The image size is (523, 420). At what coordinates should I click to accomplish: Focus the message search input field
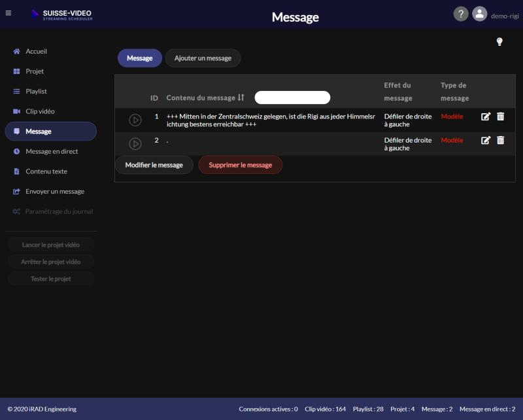click(292, 97)
